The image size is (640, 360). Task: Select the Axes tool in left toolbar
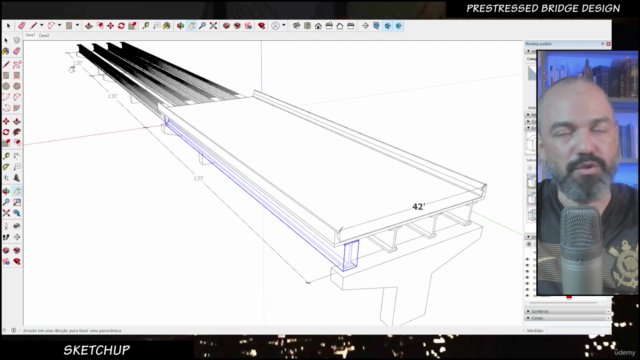[x=6, y=178]
